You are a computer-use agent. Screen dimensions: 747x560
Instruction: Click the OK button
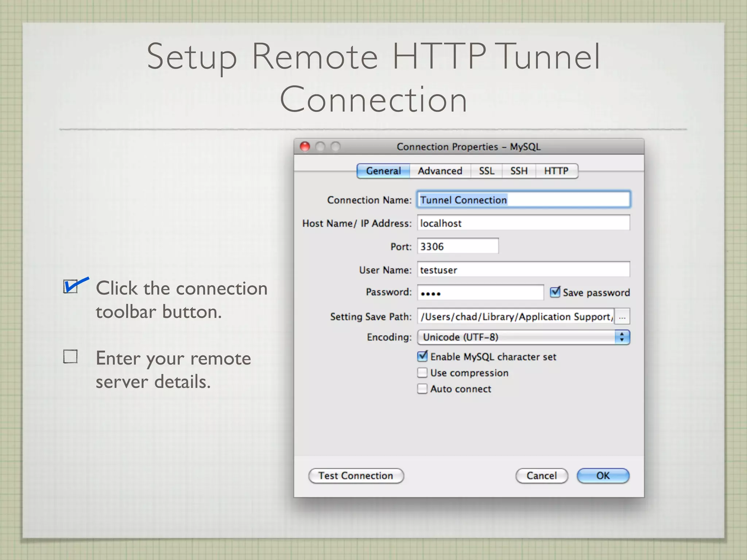click(603, 476)
